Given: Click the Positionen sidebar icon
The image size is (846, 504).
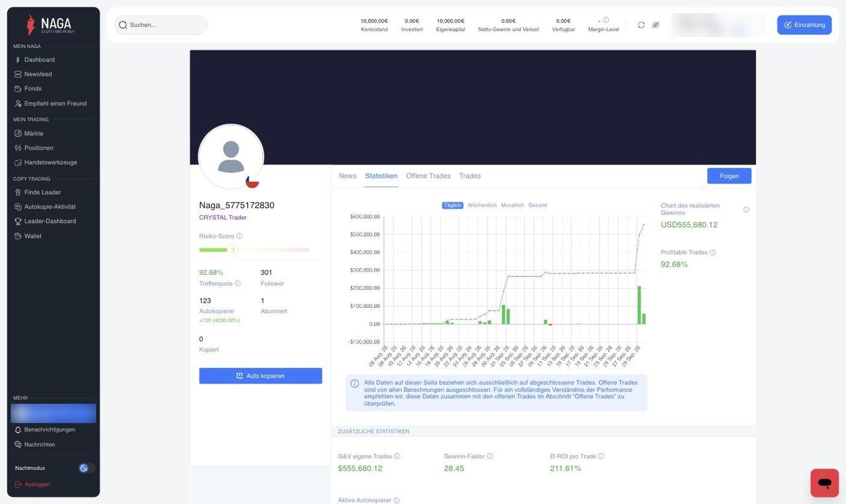Looking at the screenshot, I should click(18, 148).
